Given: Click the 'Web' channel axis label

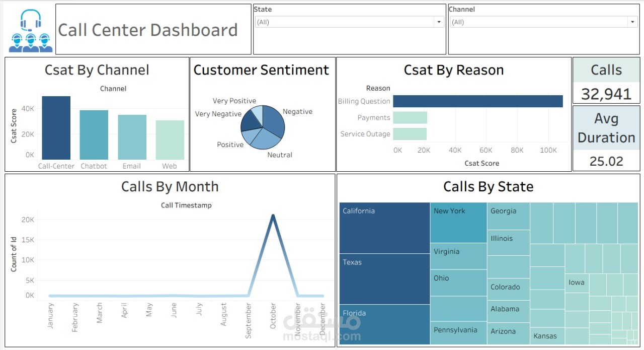Looking at the screenshot, I should [170, 166].
